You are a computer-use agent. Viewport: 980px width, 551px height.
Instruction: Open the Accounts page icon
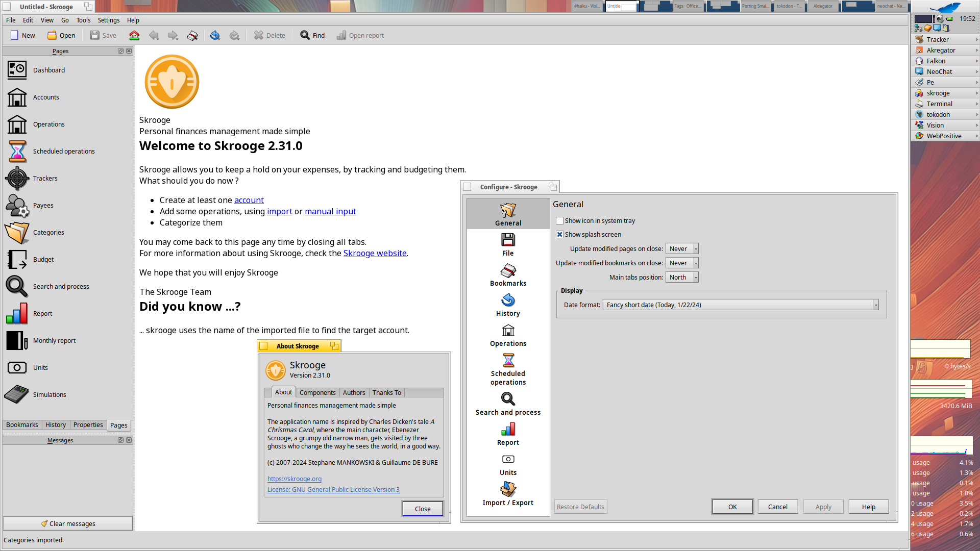tap(17, 97)
